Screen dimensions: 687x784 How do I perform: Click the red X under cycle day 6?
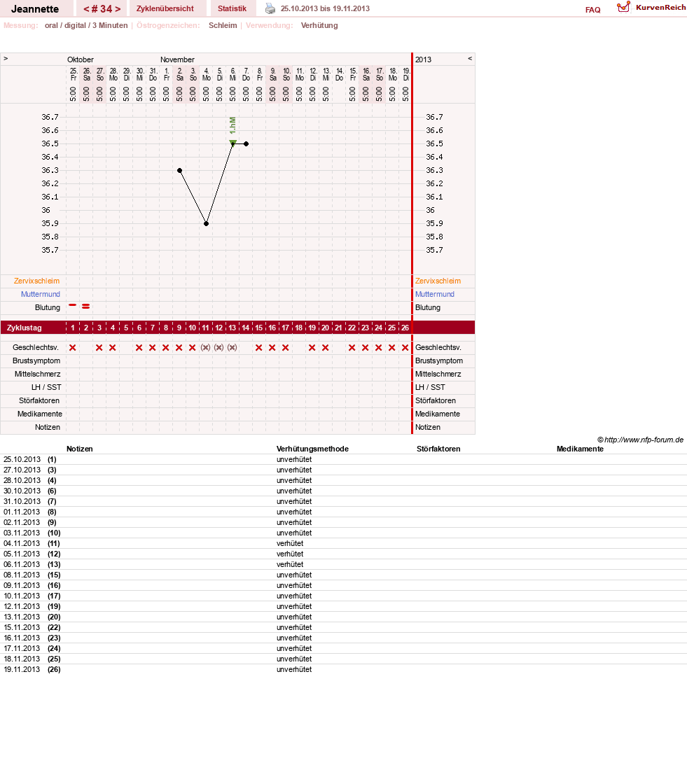139,347
